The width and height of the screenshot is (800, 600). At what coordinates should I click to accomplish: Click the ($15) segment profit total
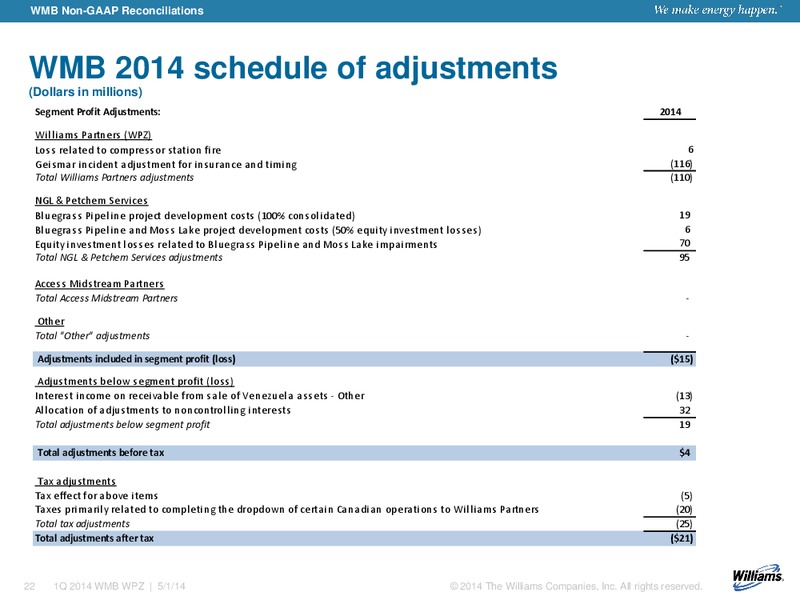(x=682, y=359)
